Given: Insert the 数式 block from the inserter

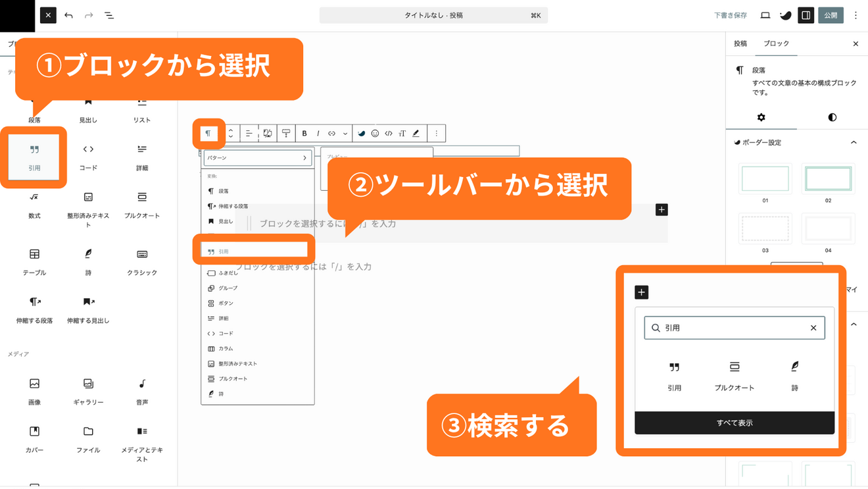Looking at the screenshot, I should coord(34,205).
